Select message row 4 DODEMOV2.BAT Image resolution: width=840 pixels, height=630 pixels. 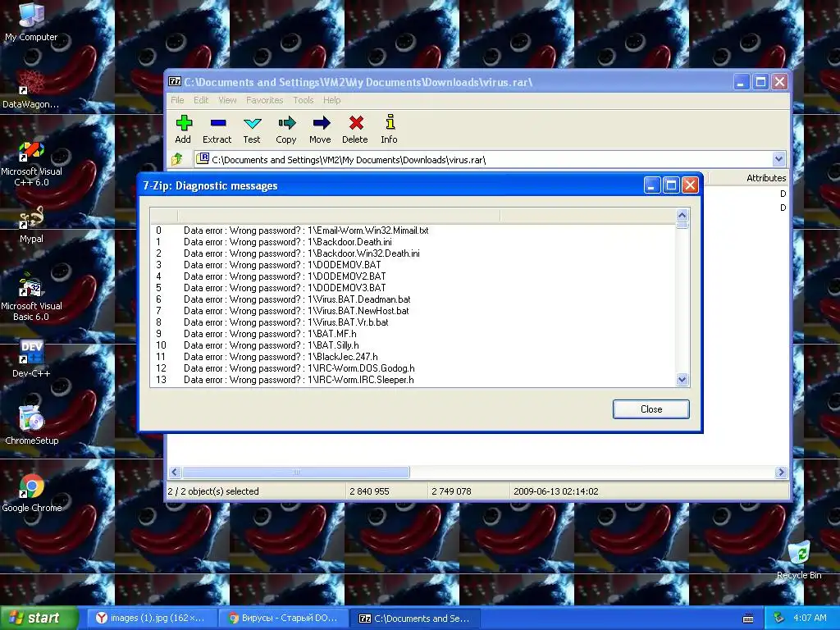[413, 276]
